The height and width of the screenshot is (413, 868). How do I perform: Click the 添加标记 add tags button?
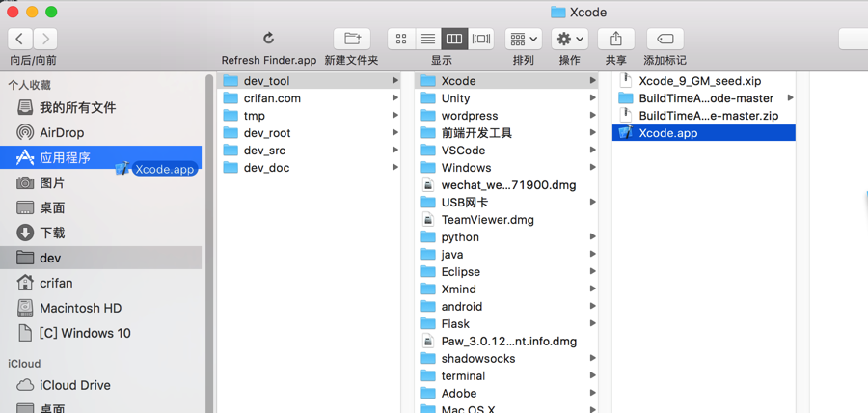pyautogui.click(x=665, y=39)
